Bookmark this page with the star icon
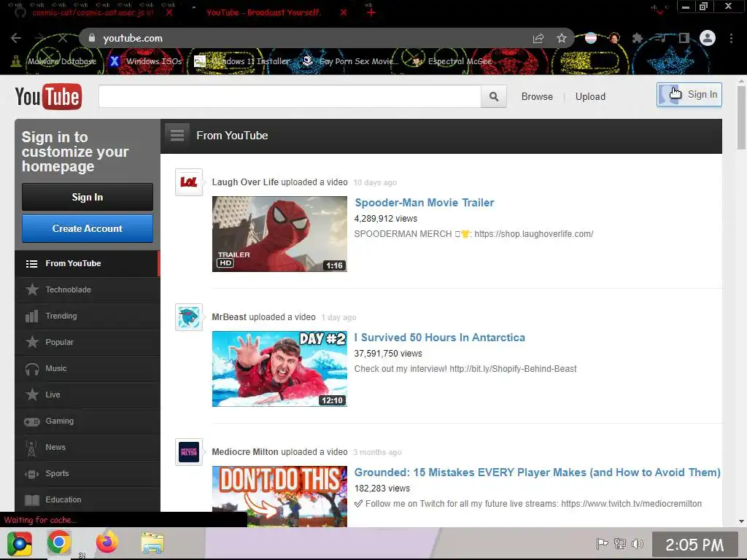 562,38
